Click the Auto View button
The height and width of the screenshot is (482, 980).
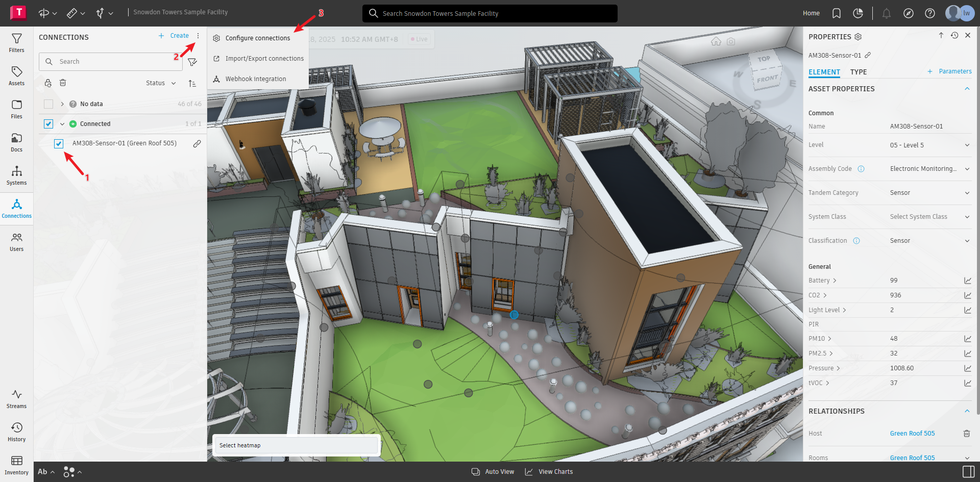(493, 472)
